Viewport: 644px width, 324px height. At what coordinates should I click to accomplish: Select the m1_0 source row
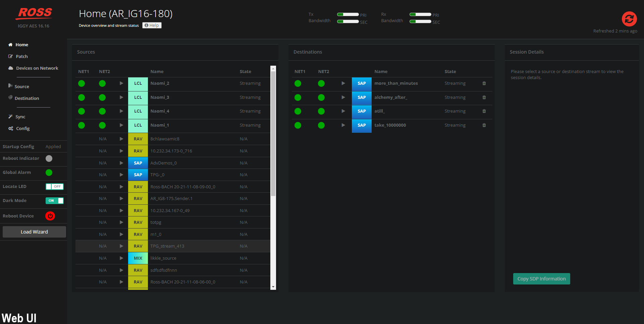[173, 235]
